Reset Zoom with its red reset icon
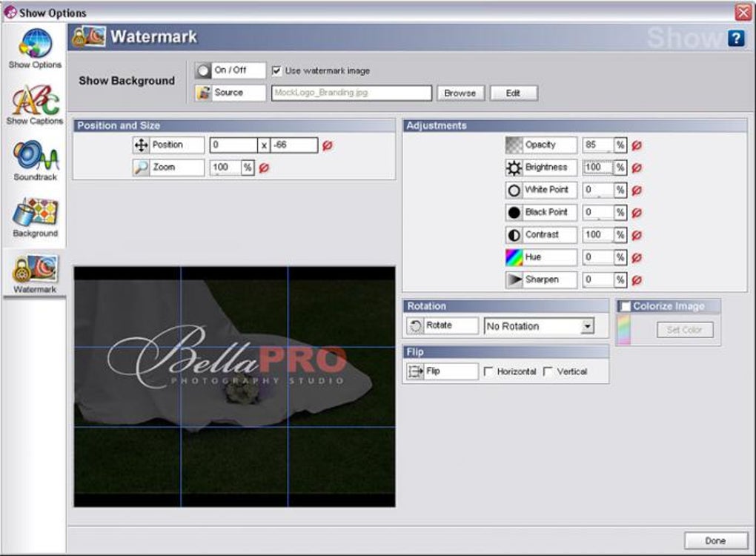This screenshot has width=756, height=556. click(264, 168)
